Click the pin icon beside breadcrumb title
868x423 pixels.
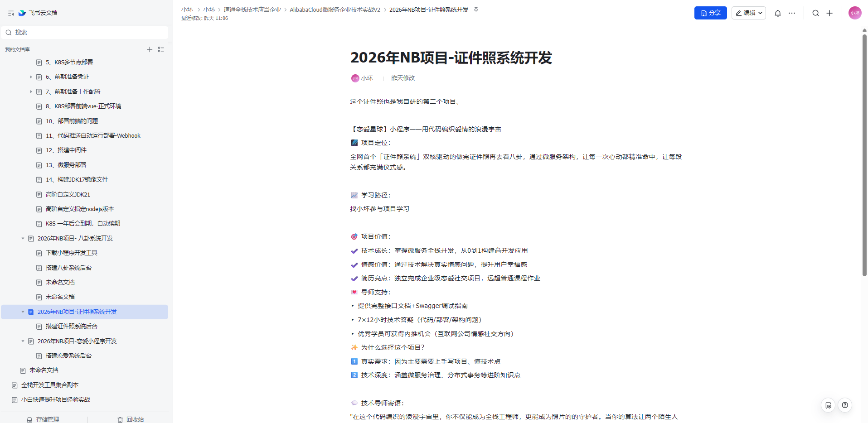click(476, 10)
